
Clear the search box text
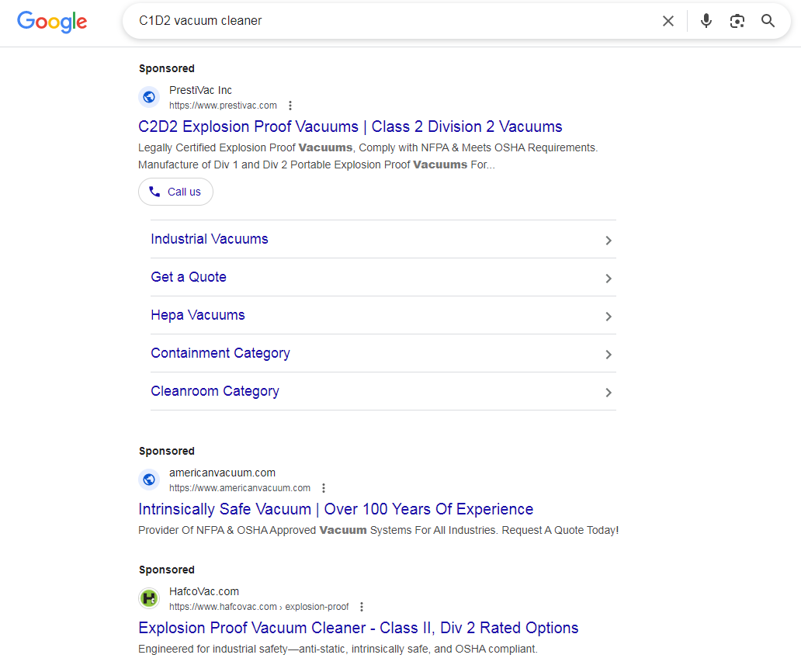coord(668,21)
